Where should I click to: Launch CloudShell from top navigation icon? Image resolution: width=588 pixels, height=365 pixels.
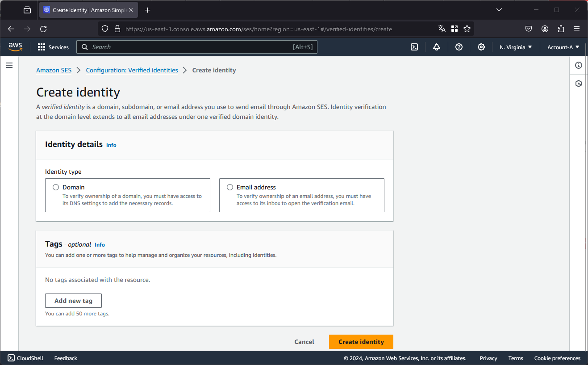tap(414, 47)
